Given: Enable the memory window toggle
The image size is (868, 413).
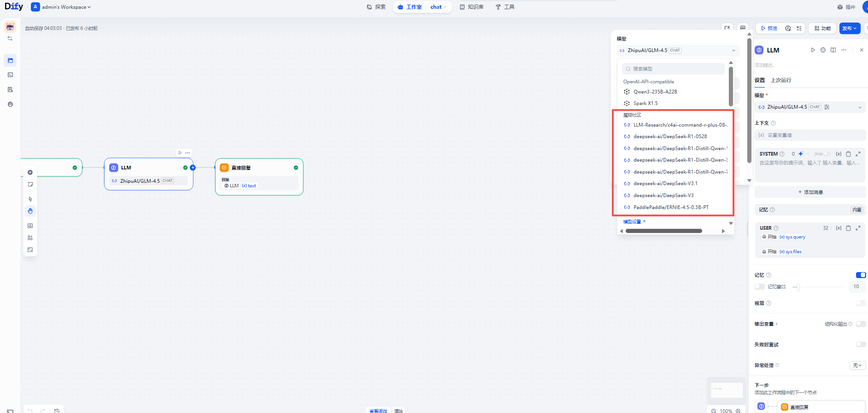Looking at the screenshot, I should (x=760, y=286).
